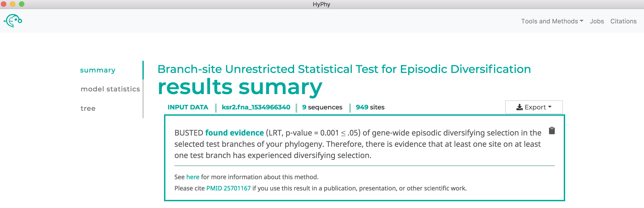The height and width of the screenshot is (208, 644).
Task: Select the summary sidebar section
Action: 98,70
